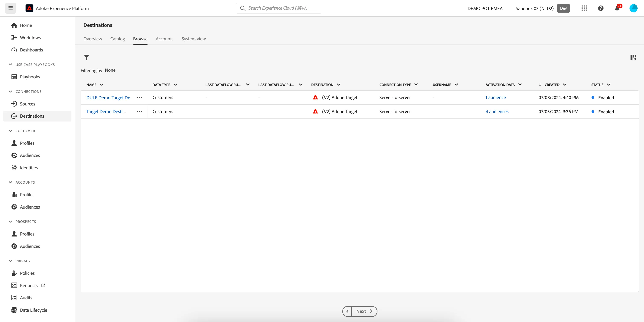The width and height of the screenshot is (644, 322).
Task: Collapse the Use Case Playbooks section
Action: coord(10,65)
